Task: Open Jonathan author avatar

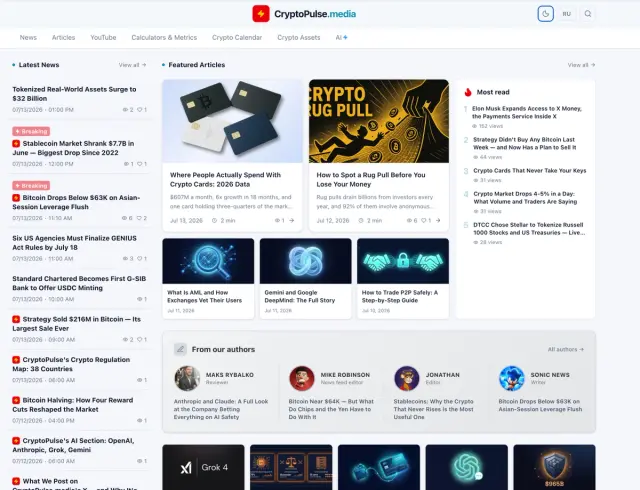Action: point(407,378)
